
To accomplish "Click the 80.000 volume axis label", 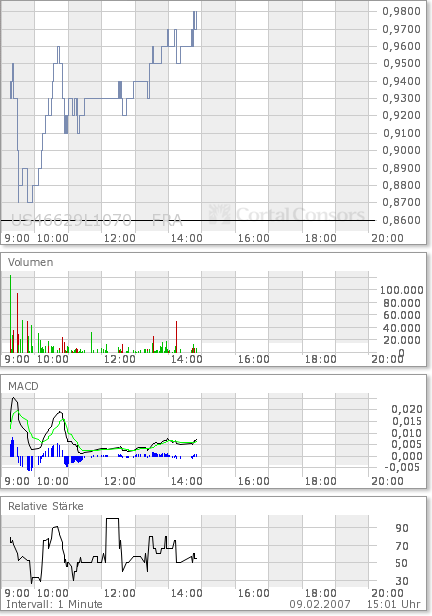I will coord(402,303).
